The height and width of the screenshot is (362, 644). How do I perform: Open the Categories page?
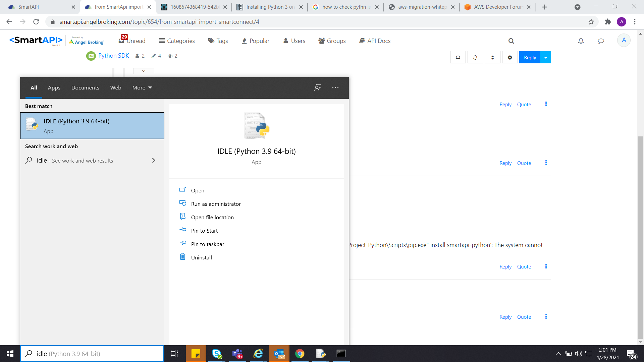tap(177, 41)
